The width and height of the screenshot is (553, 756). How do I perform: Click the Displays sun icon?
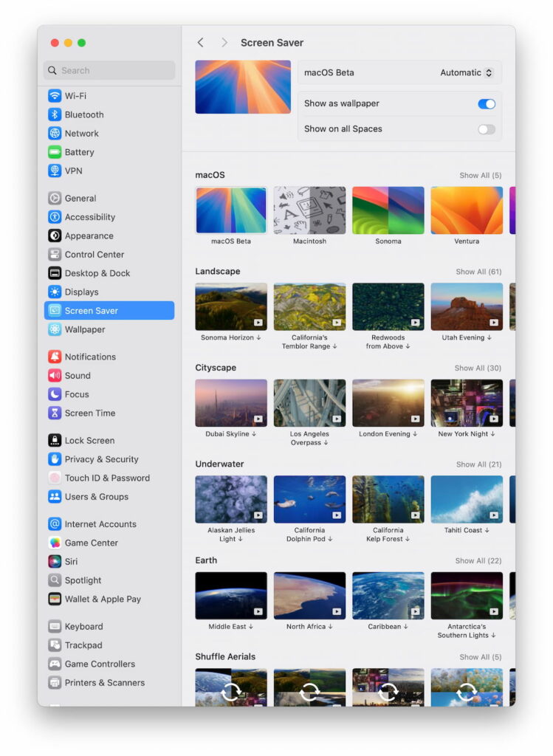point(55,292)
